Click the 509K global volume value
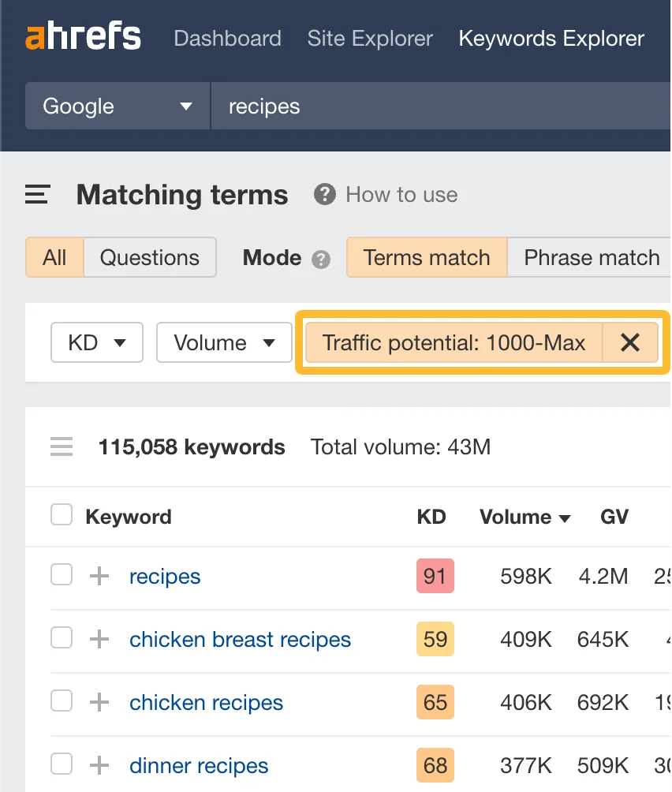The width and height of the screenshot is (672, 792). [x=603, y=765]
